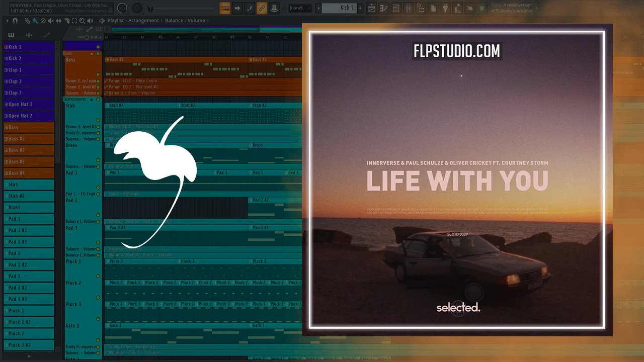
Task: Click bar 49 on the timeline ruler
Action: [x=232, y=37]
